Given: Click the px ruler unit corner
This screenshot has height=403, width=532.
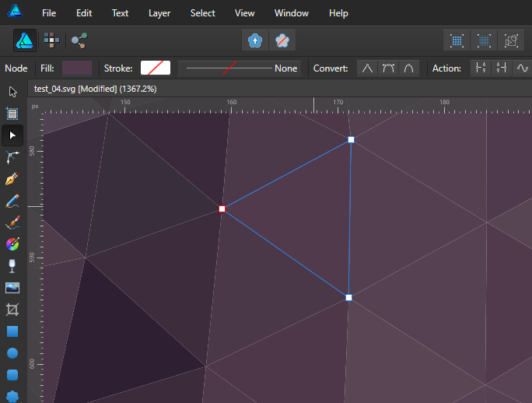Looking at the screenshot, I should point(35,107).
